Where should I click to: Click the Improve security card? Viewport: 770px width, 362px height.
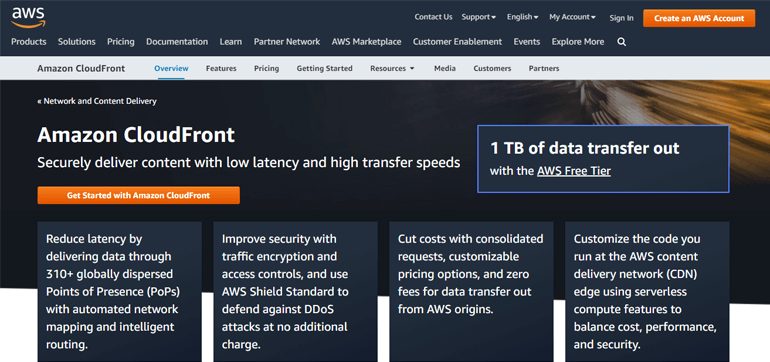tap(296, 292)
